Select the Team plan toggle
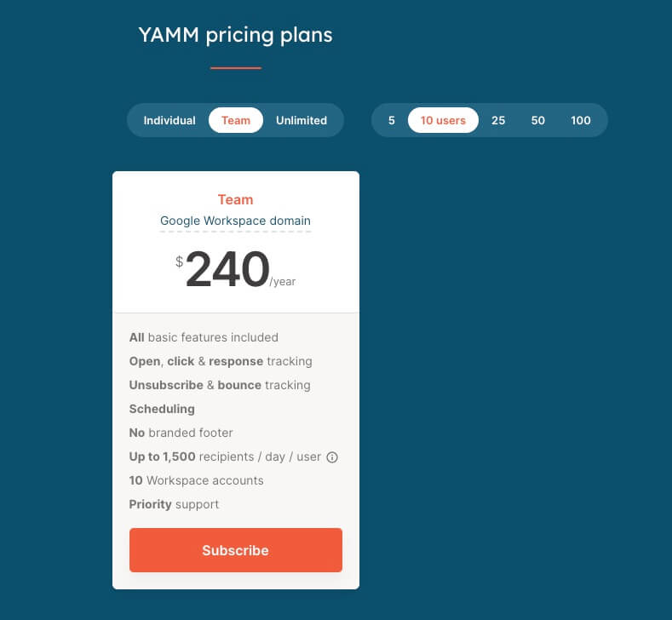 (x=236, y=120)
